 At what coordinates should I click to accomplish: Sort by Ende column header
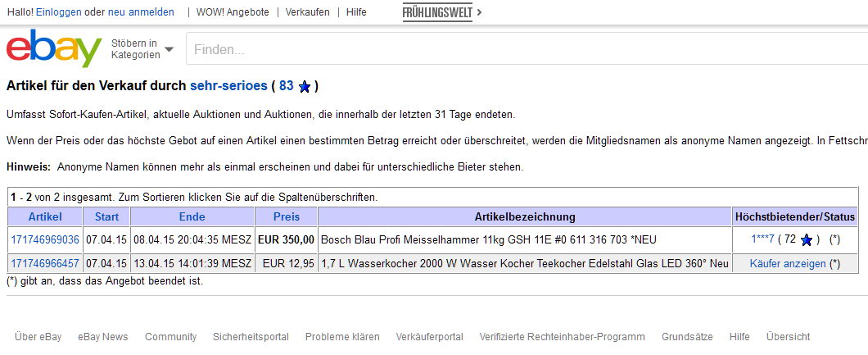click(192, 216)
